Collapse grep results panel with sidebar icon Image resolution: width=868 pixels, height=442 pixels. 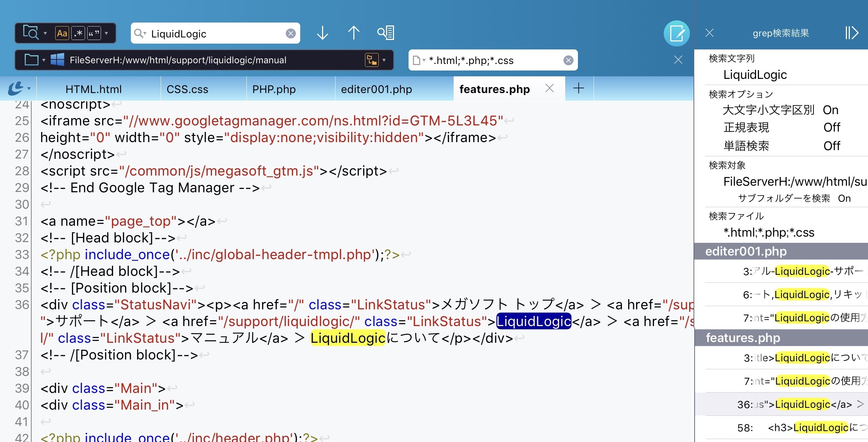pyautogui.click(x=852, y=33)
